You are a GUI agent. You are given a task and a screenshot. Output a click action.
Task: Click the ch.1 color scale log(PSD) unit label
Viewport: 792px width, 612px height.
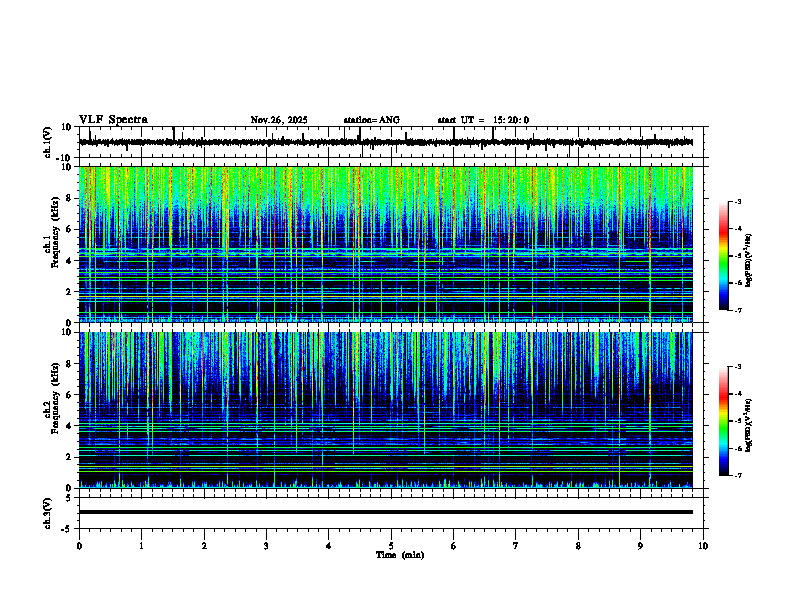[749, 260]
